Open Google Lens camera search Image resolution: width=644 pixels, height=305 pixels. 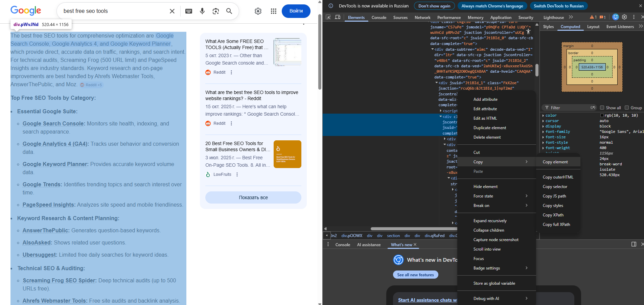(x=215, y=11)
